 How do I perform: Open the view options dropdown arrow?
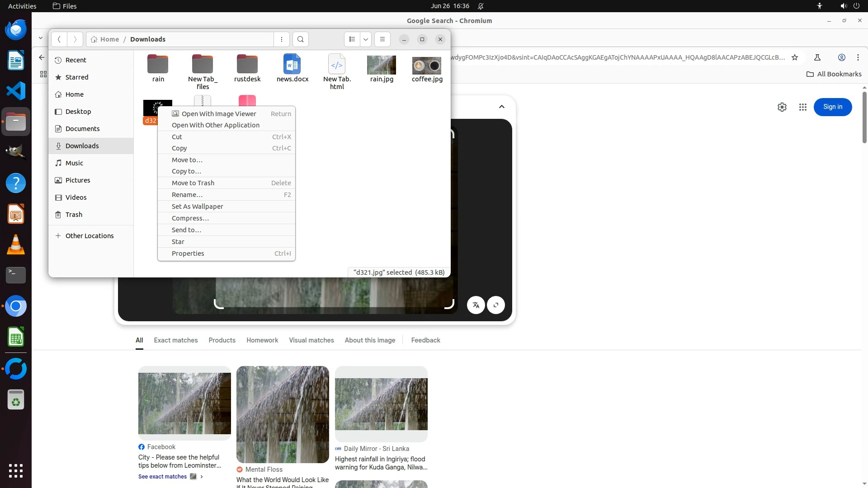tap(366, 39)
